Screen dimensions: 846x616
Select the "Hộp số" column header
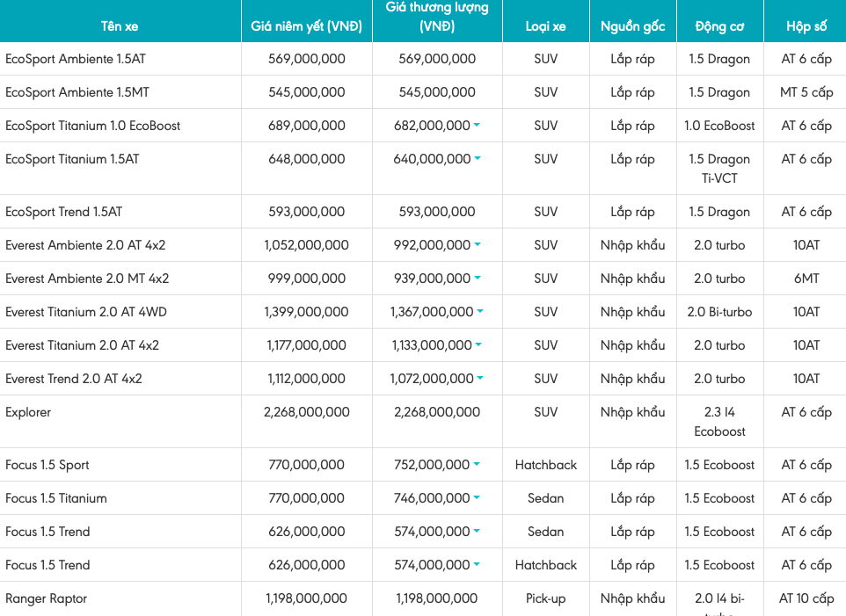(x=806, y=26)
